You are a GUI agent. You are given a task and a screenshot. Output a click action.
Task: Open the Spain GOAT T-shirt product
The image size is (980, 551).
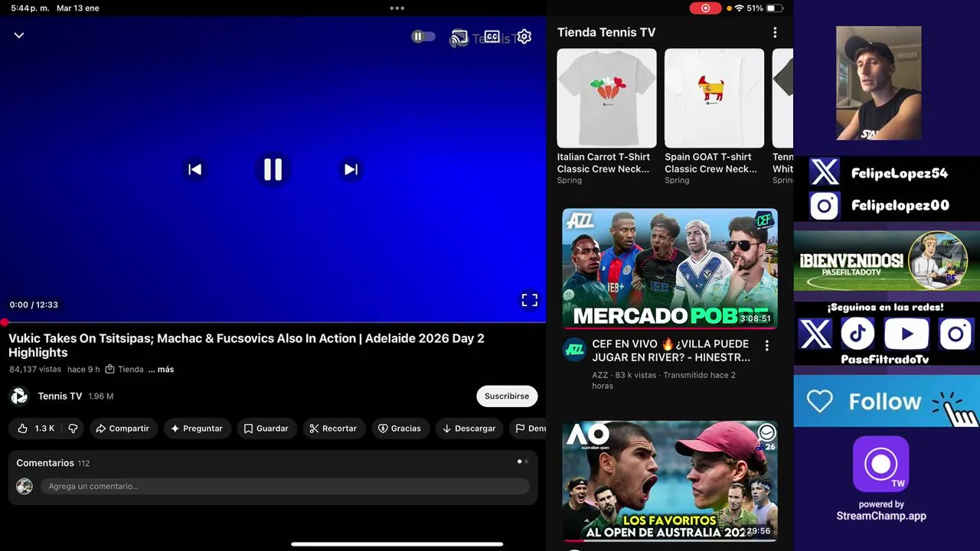coord(714,98)
